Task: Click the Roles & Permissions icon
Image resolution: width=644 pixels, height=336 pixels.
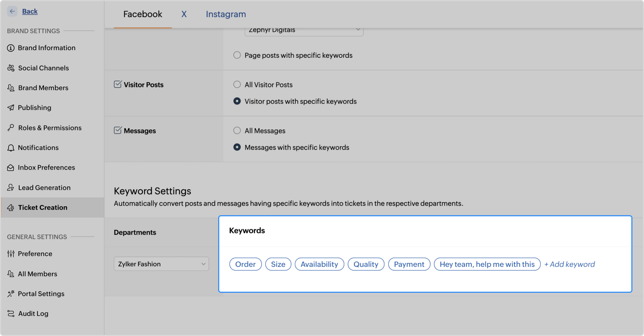Action: pos(12,128)
